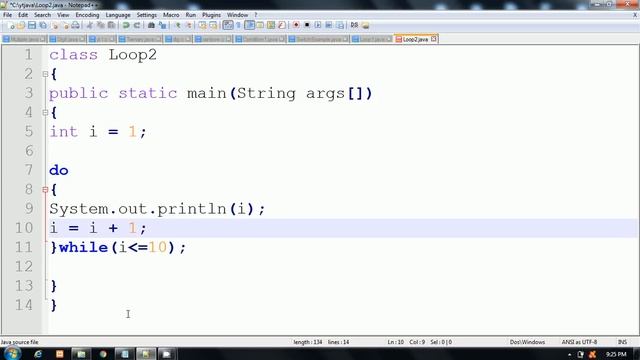The width and height of the screenshot is (640, 360).
Task: Click 'ANSI as UTF-8' encoding status
Action: coord(579,342)
